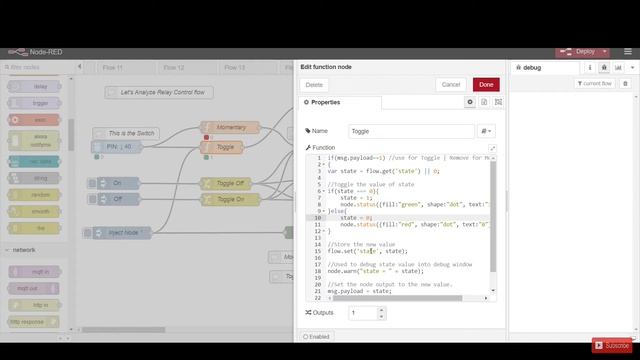Select the Flow 13 tab
Image resolution: width=640 pixels, height=360 pixels.
(235, 68)
